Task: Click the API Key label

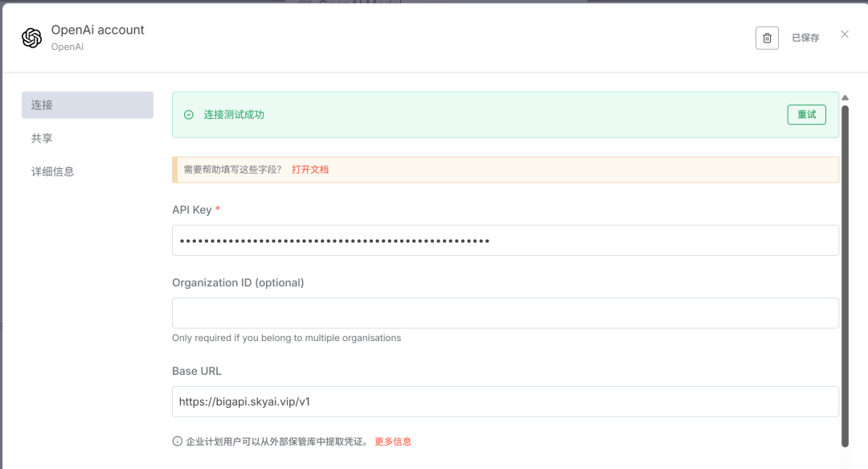Action: tap(191, 209)
